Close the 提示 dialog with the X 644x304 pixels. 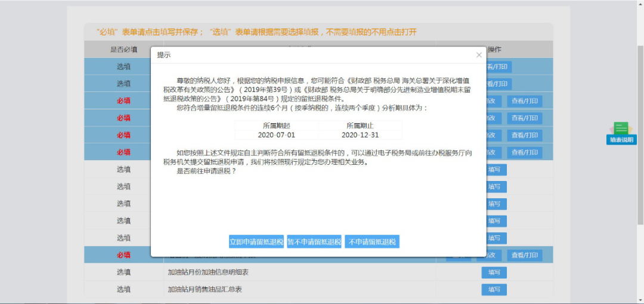tap(479, 55)
